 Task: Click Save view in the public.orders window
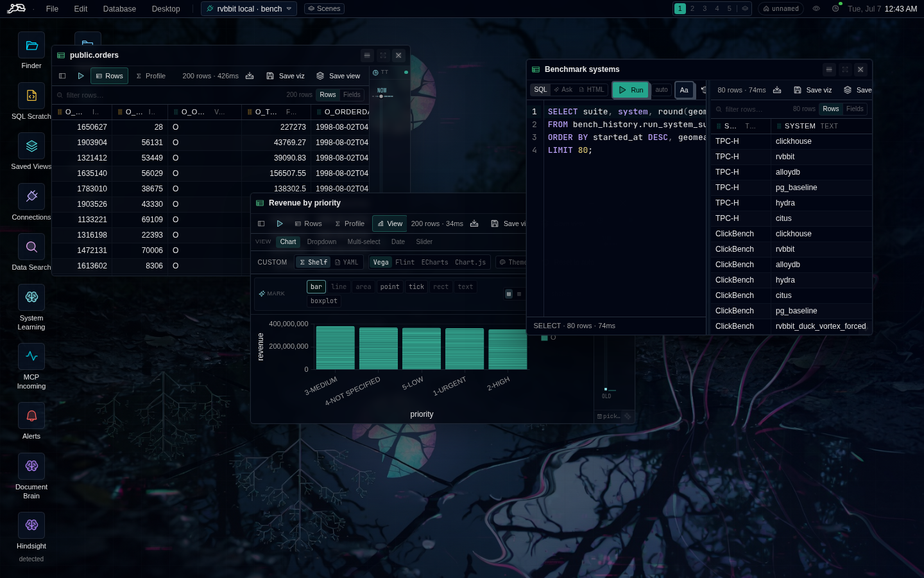(x=338, y=76)
